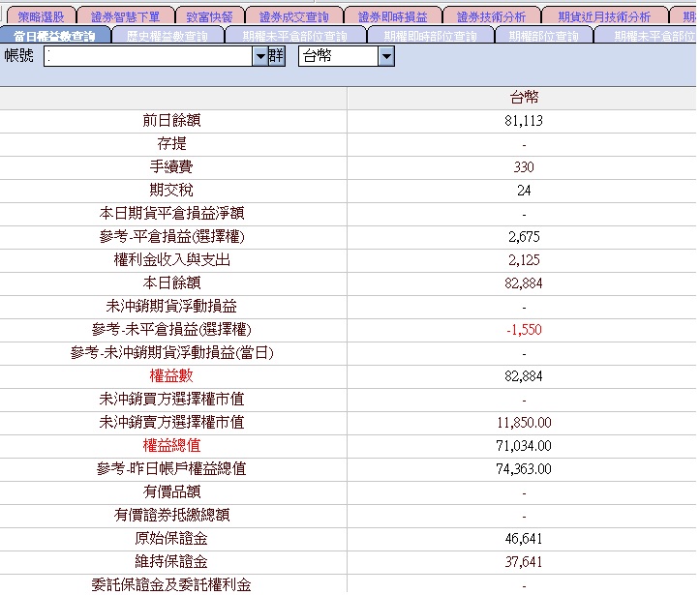
Task: Switch to the 策略選股 tab
Action: [41, 16]
